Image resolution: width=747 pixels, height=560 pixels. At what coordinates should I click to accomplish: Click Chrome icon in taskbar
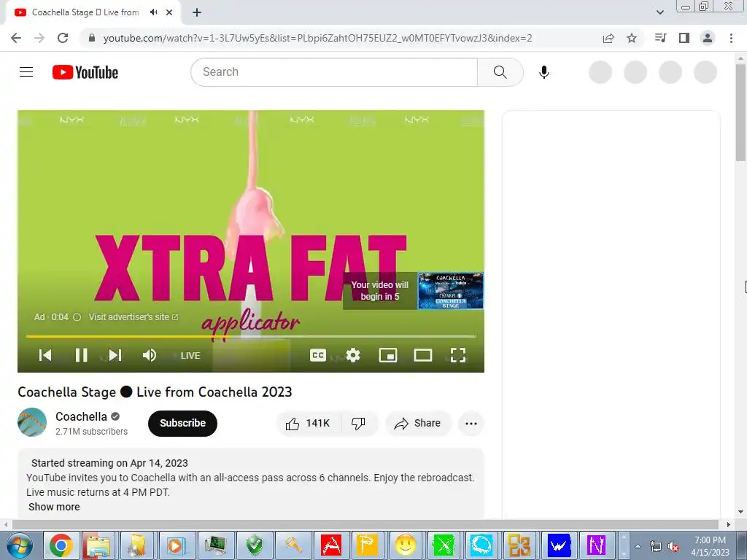61,545
